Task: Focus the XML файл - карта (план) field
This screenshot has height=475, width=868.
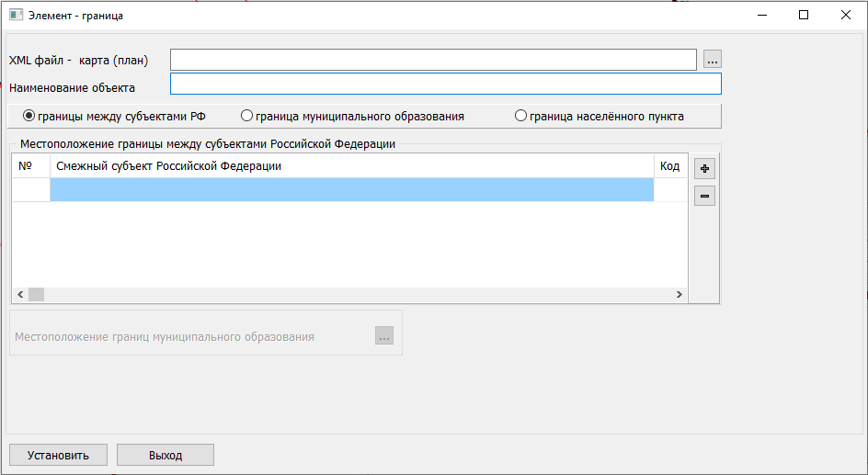Action: (x=433, y=60)
